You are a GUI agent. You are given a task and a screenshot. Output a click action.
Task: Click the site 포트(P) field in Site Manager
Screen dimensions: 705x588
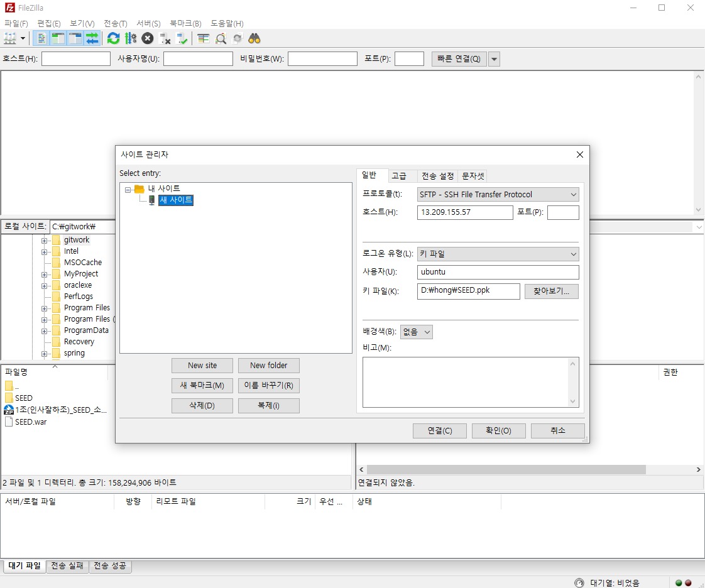click(563, 212)
